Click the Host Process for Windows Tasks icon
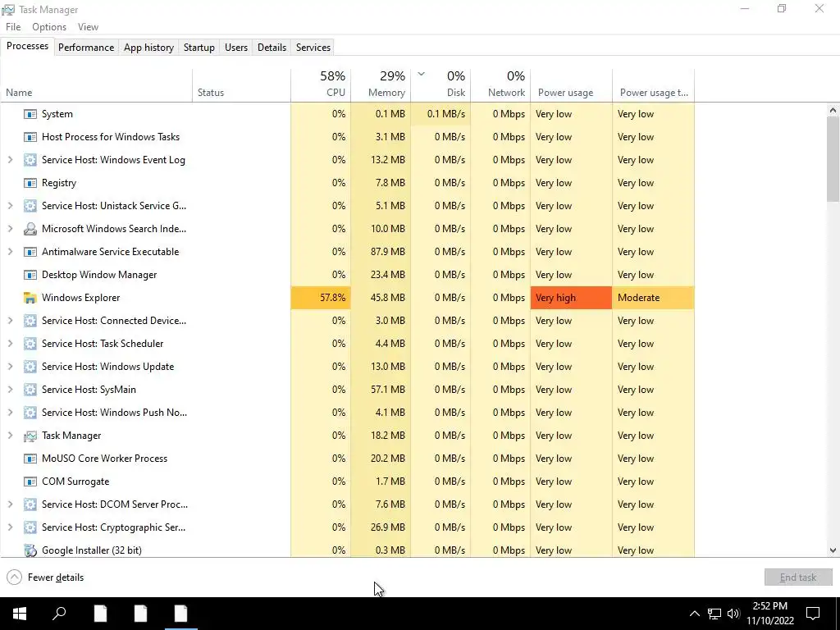The height and width of the screenshot is (630, 840). coord(30,137)
